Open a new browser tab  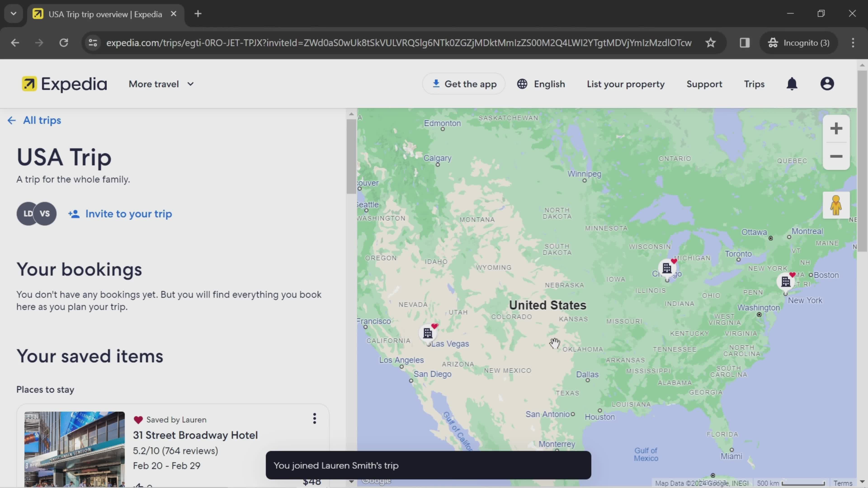(198, 14)
